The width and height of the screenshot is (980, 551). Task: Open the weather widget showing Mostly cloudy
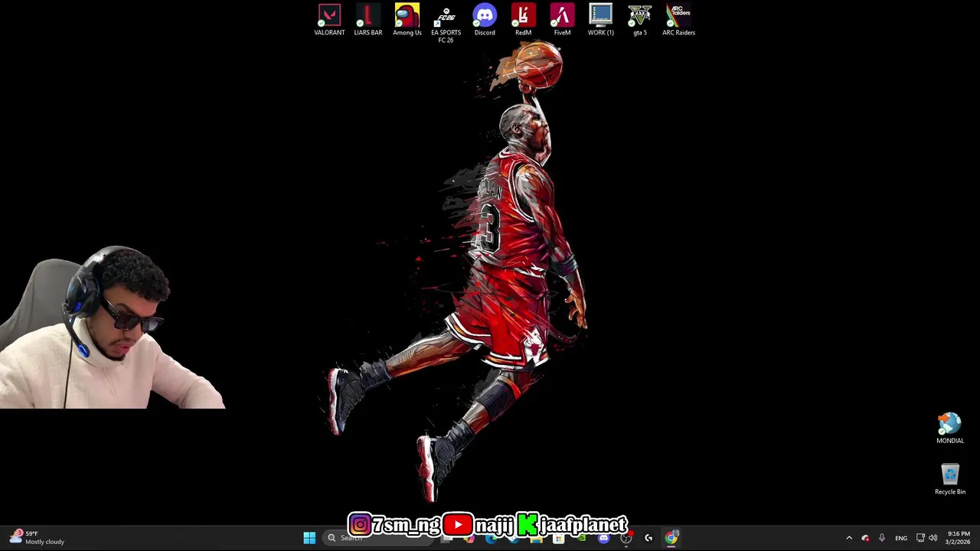click(x=37, y=537)
